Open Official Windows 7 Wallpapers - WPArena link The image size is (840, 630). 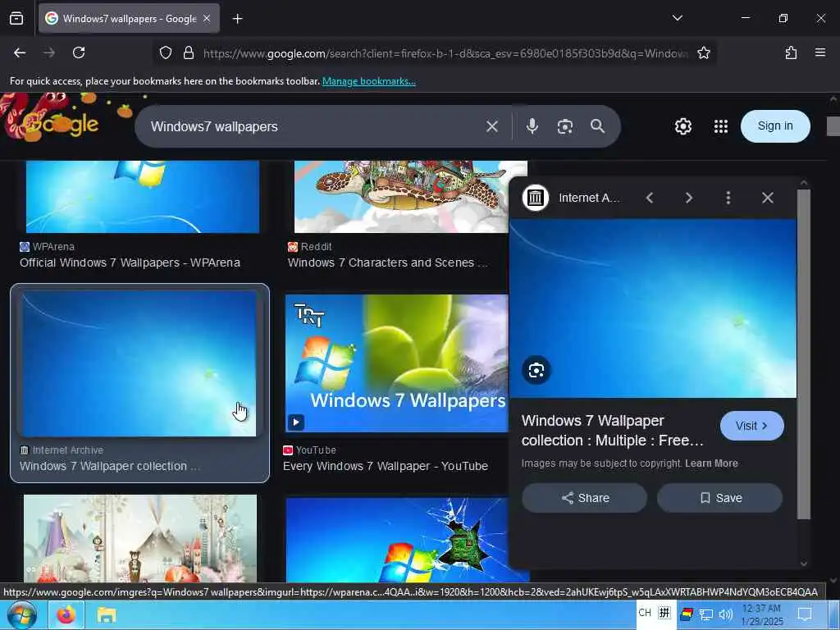coord(130,262)
